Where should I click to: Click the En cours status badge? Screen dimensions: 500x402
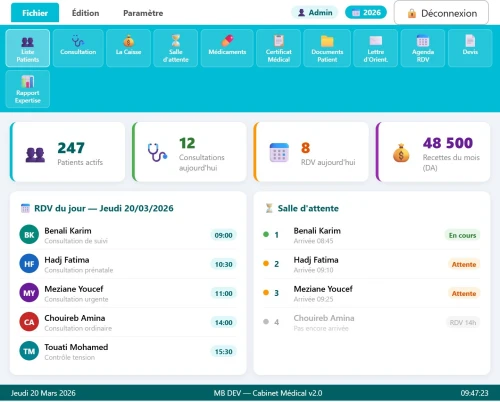[462, 235]
